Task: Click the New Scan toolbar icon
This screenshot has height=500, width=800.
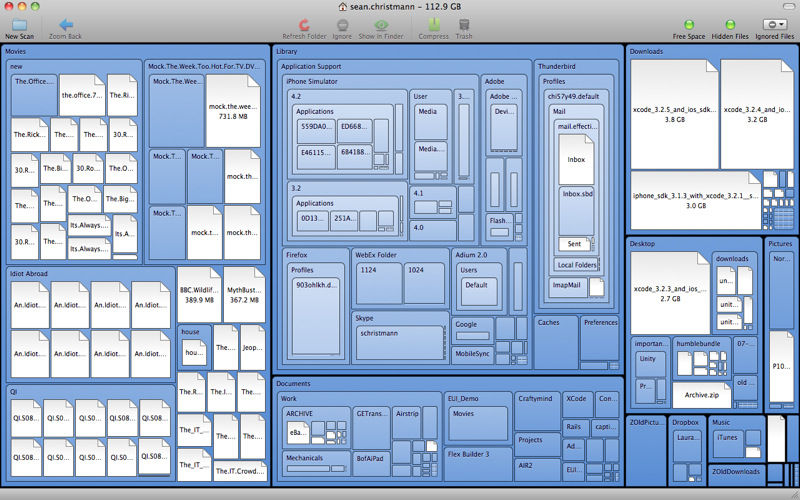Action: click(19, 24)
